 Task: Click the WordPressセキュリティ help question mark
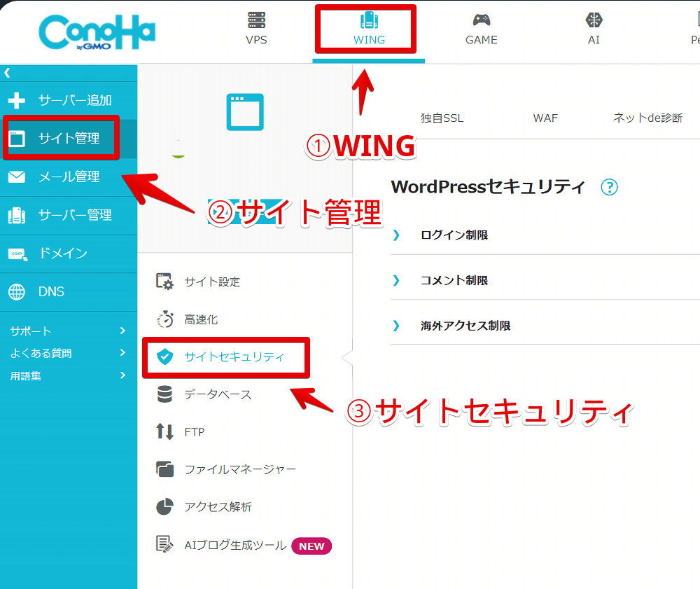pyautogui.click(x=610, y=187)
